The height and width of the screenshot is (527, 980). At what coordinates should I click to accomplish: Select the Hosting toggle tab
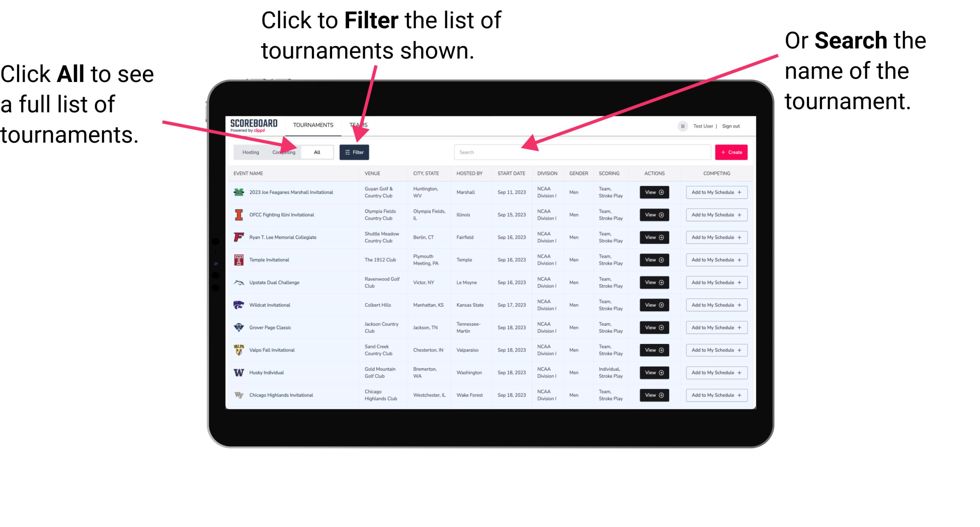[x=249, y=152]
